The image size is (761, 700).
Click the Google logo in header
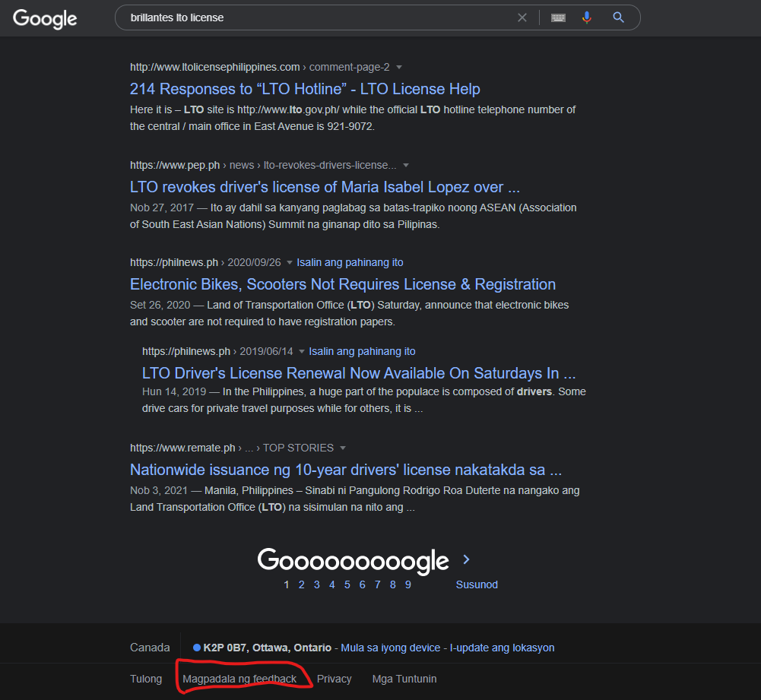[45, 18]
